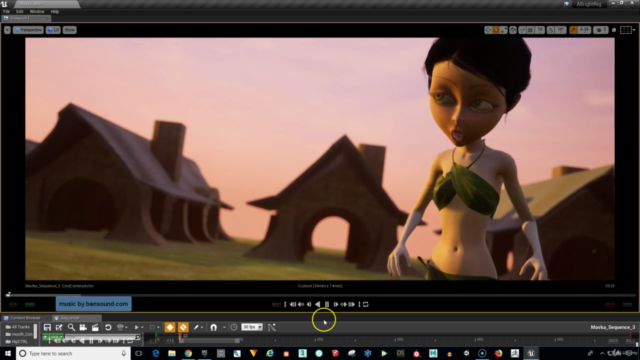Open viewport layout grid dropdown
The width and height of the screenshot is (640, 360).
627,30
